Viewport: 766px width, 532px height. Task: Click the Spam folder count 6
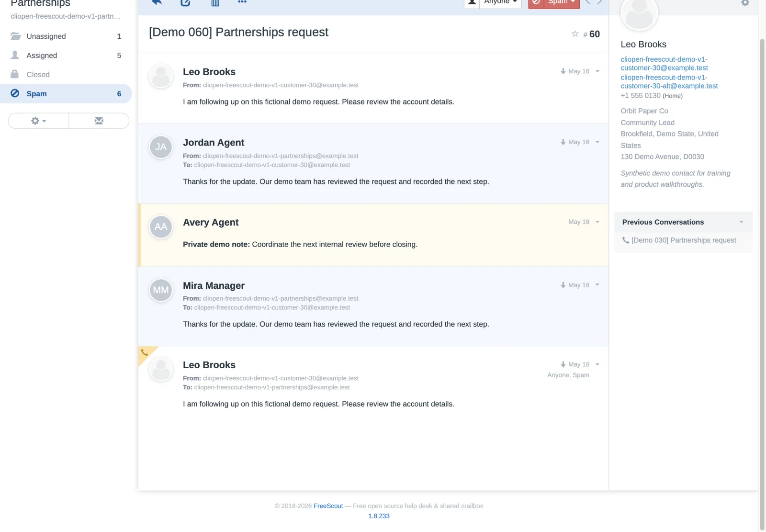[119, 94]
